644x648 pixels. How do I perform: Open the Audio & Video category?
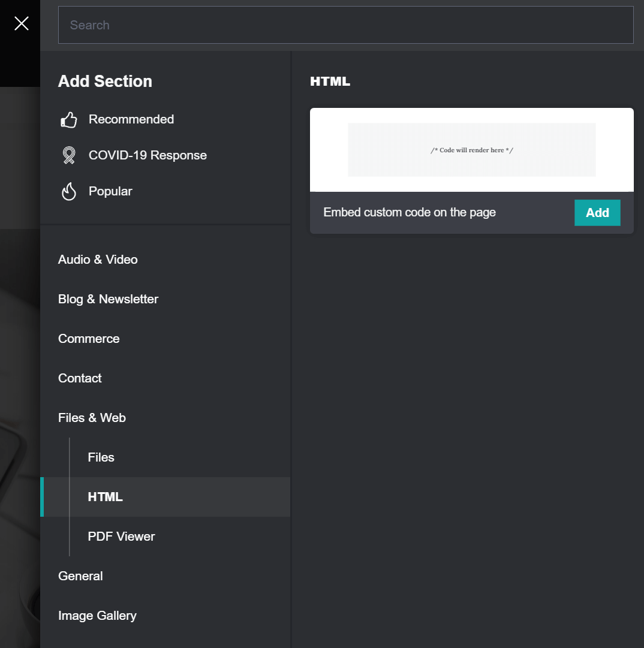pos(98,260)
